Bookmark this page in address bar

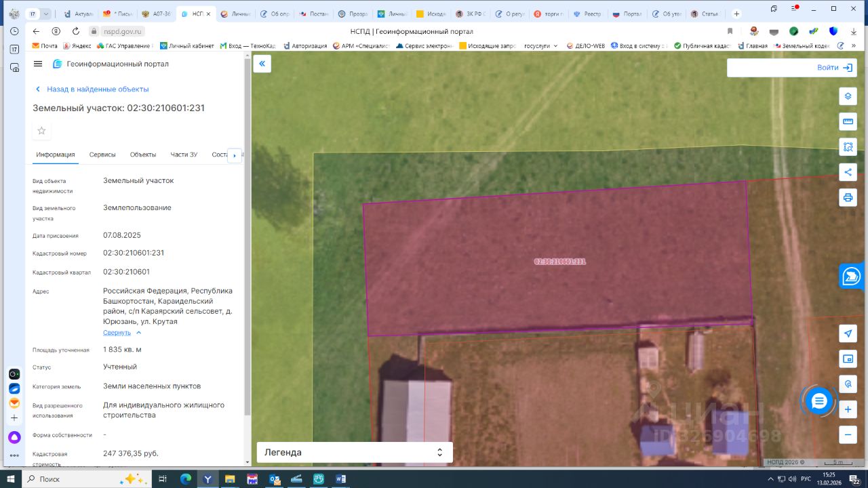(x=730, y=31)
